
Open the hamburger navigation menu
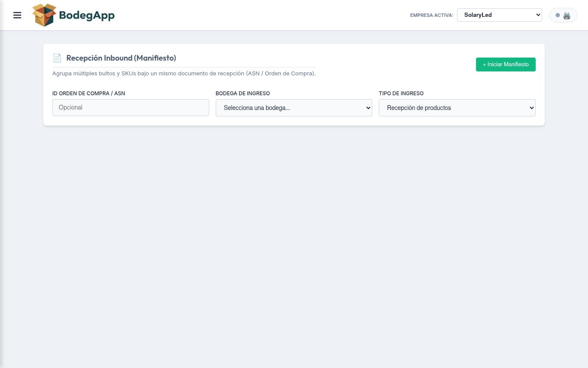(x=17, y=15)
